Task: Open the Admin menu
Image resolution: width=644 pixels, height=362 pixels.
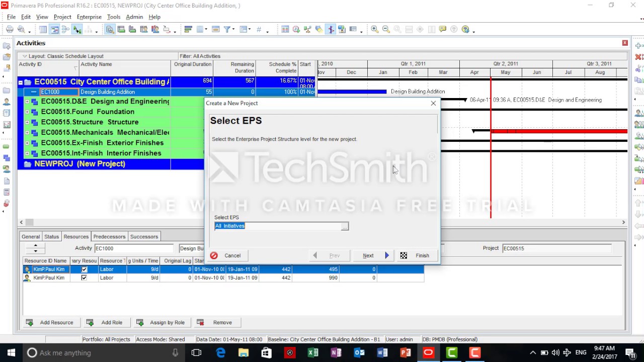Action: [x=134, y=17]
